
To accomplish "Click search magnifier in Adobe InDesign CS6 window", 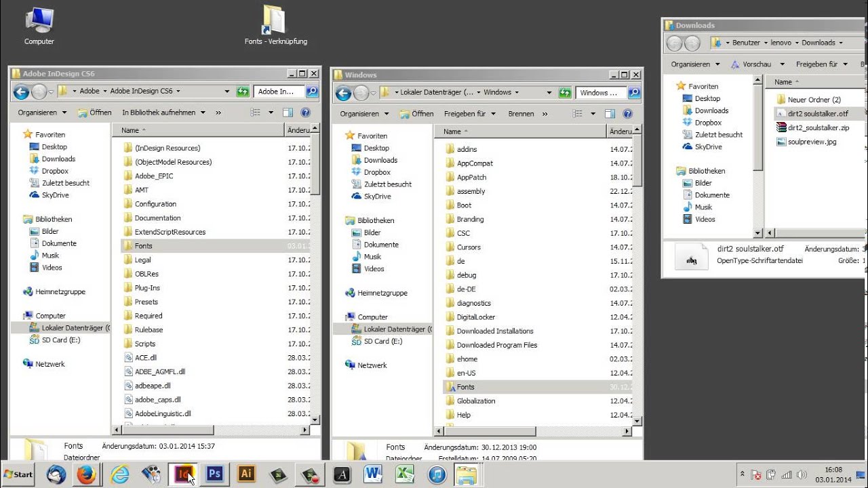I will pyautogui.click(x=312, y=91).
